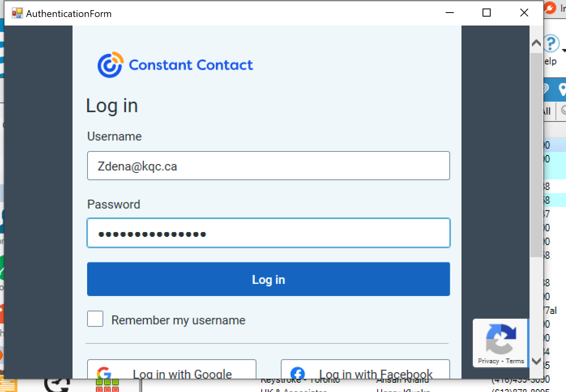Click the Google G icon

104,373
